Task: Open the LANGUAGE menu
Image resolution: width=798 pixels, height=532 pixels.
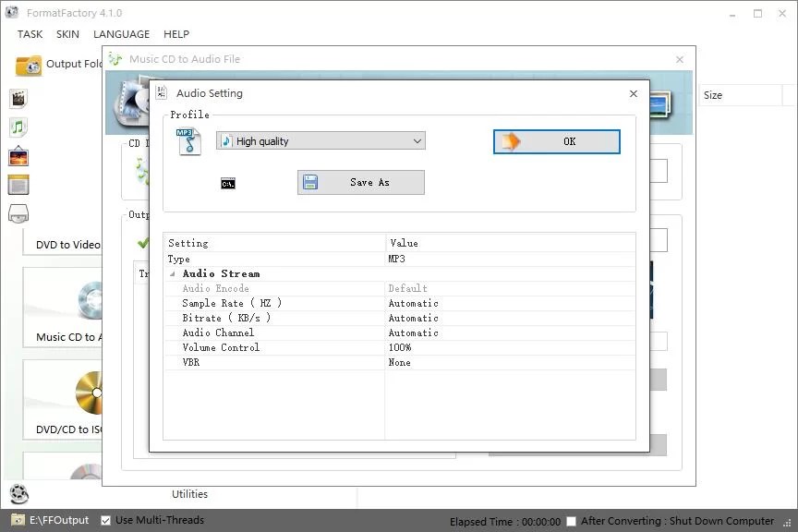Action: [121, 34]
